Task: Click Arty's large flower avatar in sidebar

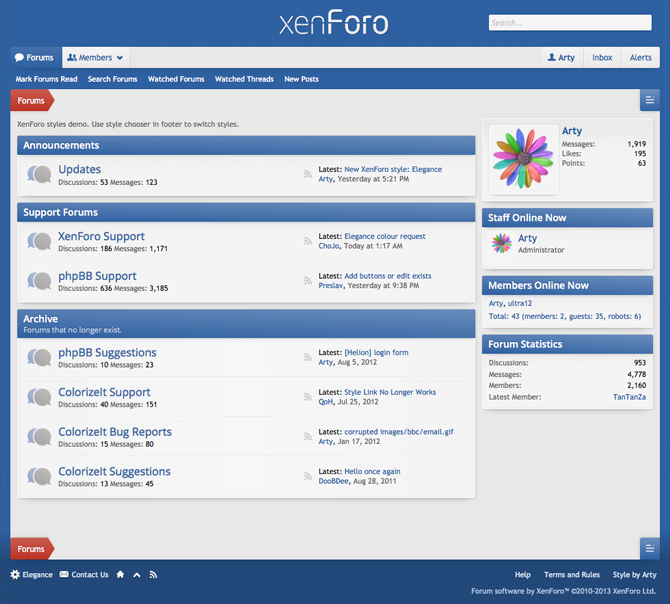Action: [x=523, y=159]
